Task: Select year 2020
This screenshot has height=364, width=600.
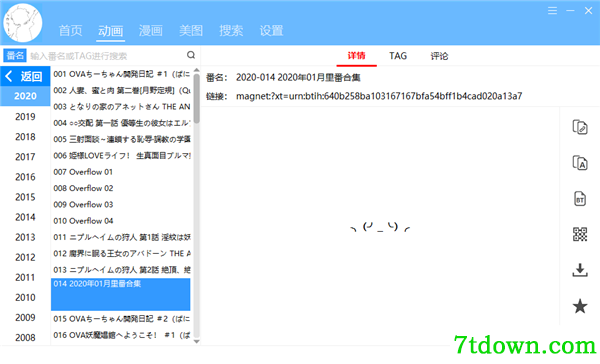Action: (25, 96)
